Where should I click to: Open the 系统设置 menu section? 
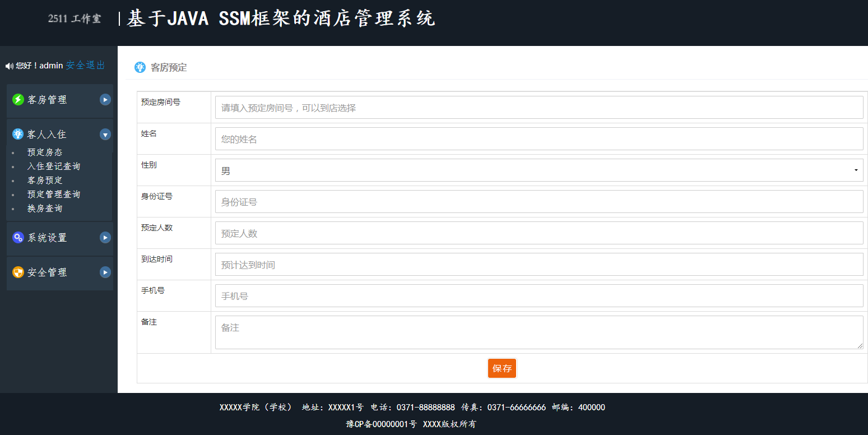pos(60,238)
